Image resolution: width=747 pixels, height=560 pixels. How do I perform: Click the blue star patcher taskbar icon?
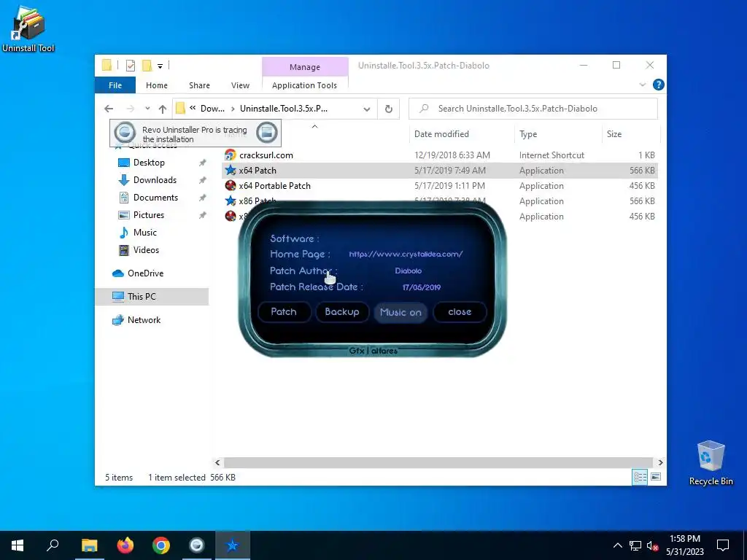233,545
